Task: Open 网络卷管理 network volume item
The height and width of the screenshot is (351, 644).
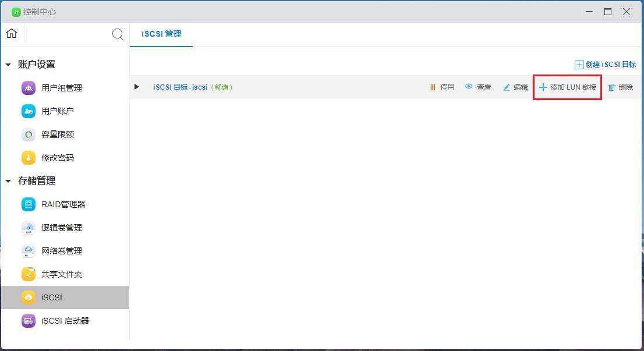Action: click(x=61, y=251)
